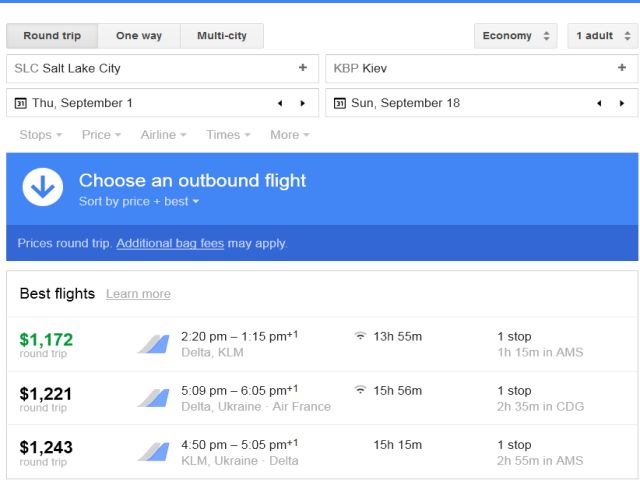Click the Learn more link

[138, 294]
